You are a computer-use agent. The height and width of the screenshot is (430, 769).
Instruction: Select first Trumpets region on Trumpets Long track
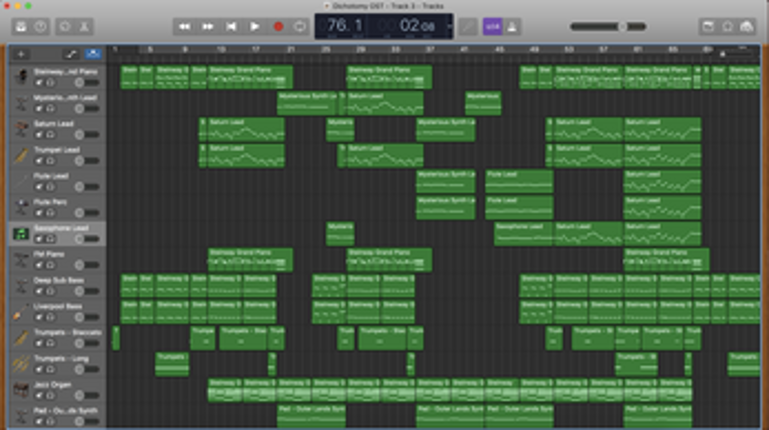[x=172, y=364]
